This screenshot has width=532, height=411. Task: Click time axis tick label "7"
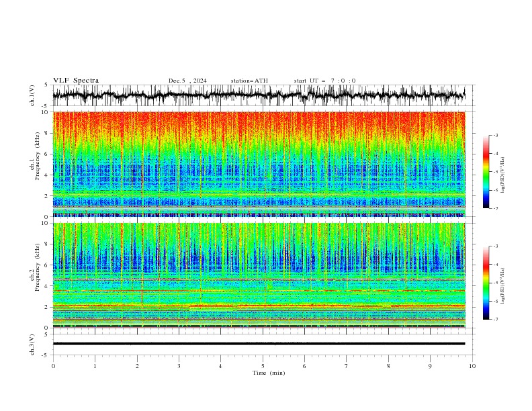[x=347, y=366]
